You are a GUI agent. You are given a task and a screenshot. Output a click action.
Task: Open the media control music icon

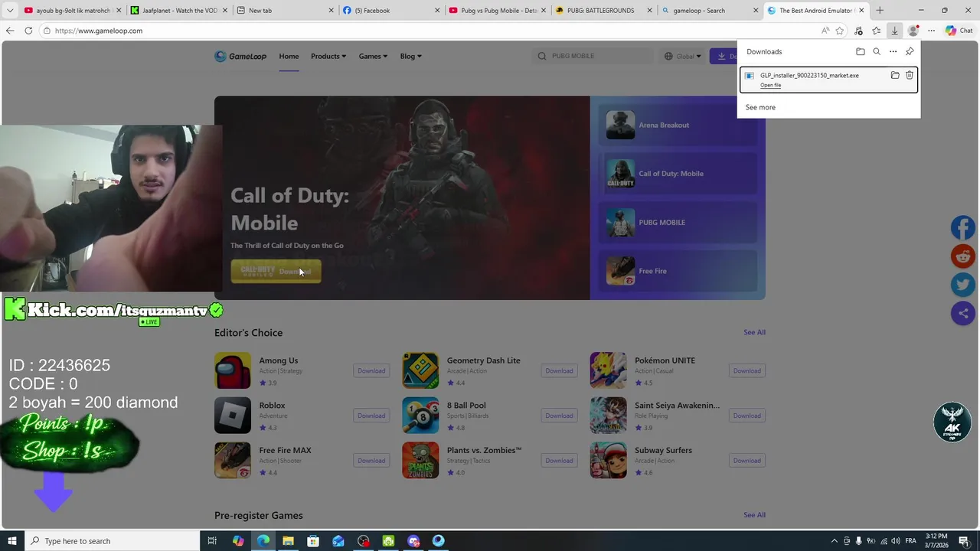[858, 31]
